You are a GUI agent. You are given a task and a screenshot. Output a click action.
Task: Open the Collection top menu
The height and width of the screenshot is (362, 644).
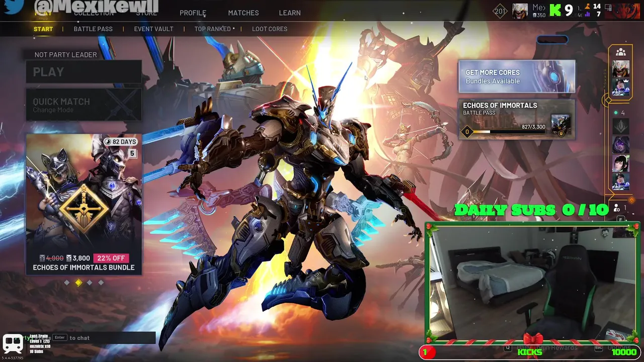pos(94,13)
